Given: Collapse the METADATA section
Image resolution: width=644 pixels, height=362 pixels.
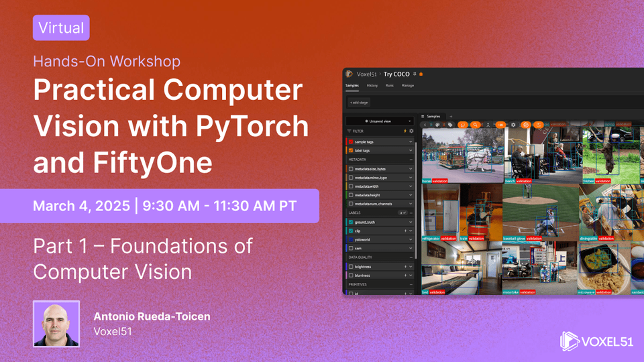Looking at the screenshot, I should 411,160.
